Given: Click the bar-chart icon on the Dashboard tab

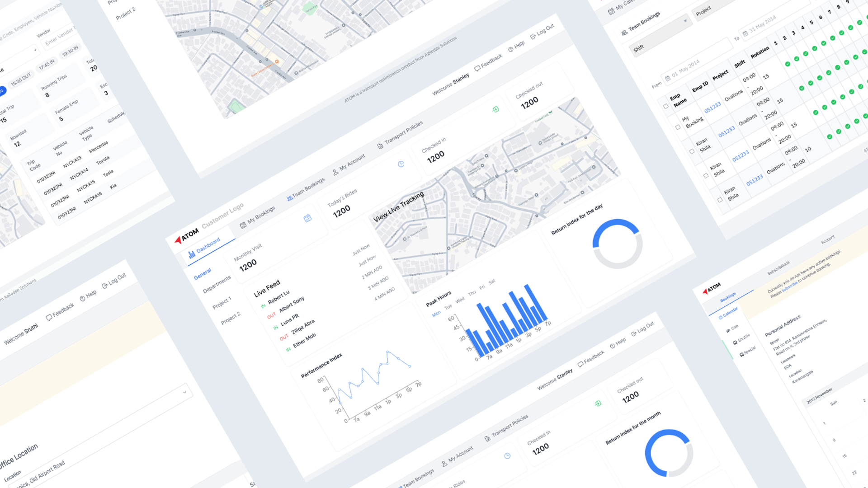Looking at the screenshot, I should click(192, 254).
